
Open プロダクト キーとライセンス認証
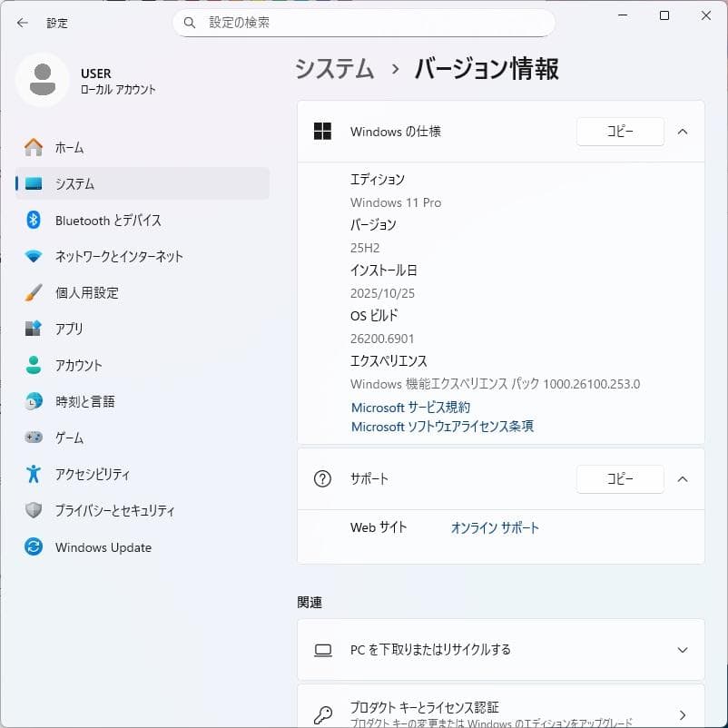pyautogui.click(x=501, y=707)
